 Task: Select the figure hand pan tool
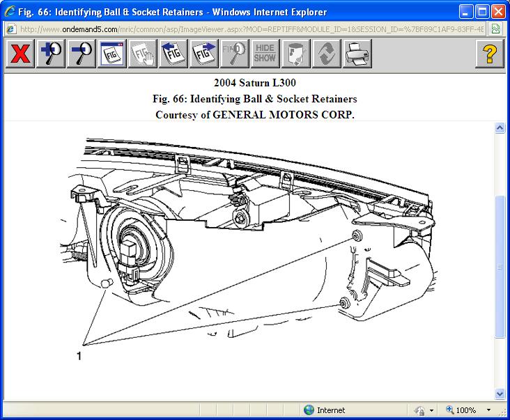[x=142, y=54]
